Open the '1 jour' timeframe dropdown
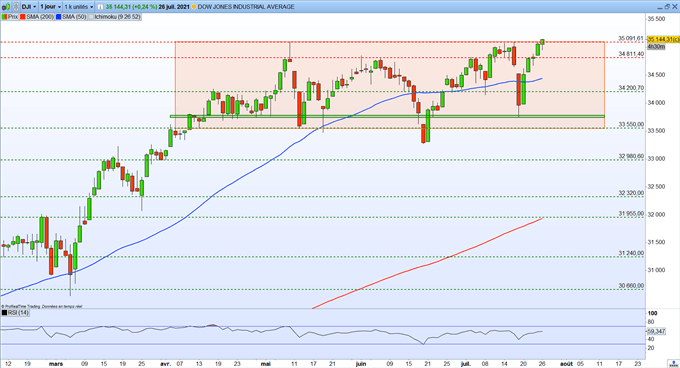 point(50,7)
